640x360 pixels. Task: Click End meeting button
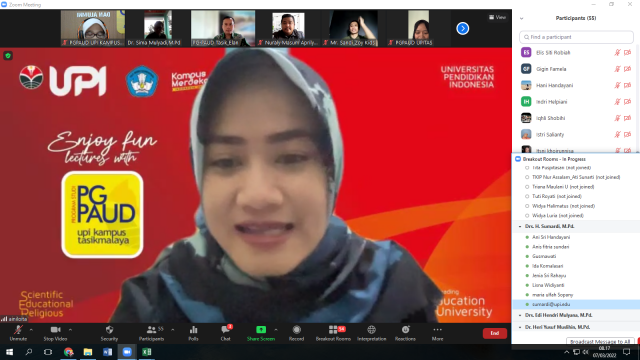point(495,333)
